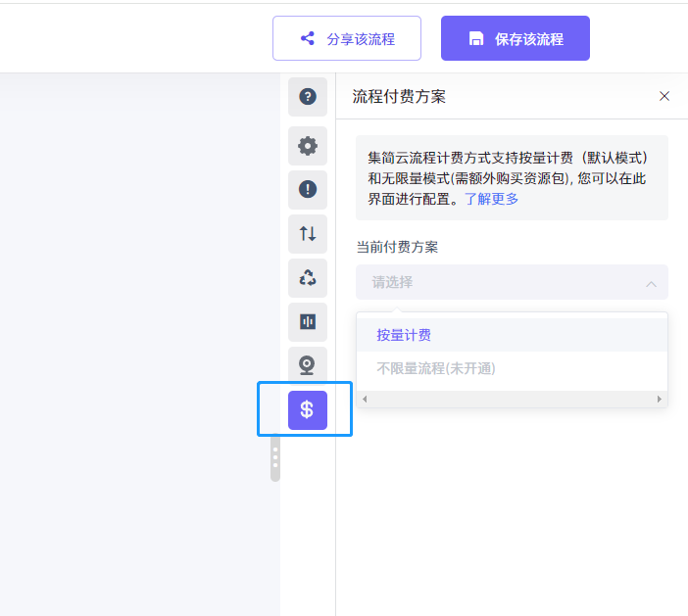Viewport: 688px width, 616px height.
Task: Open the bar chart statistics icon
Action: coord(308,322)
